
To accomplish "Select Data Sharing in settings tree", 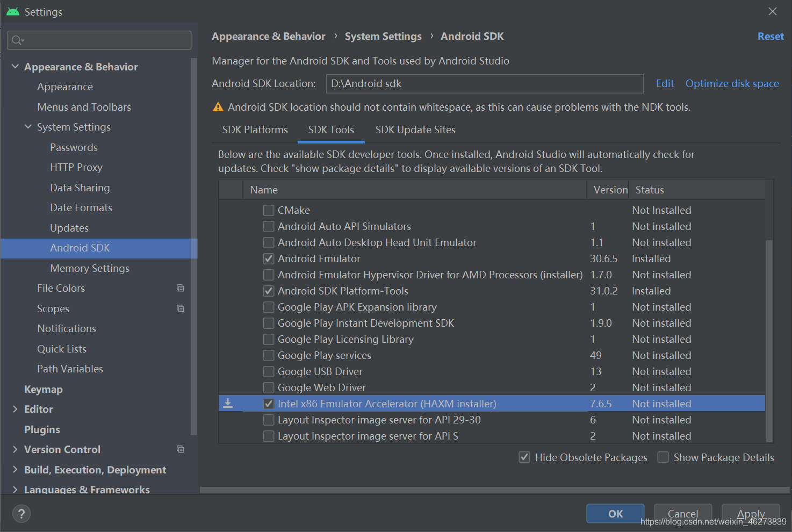I will click(80, 188).
